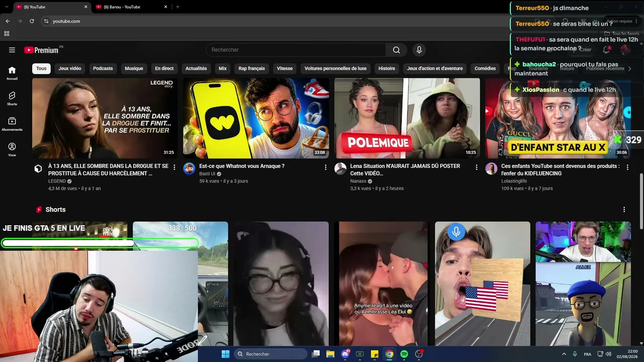Select the Histoire chip
The height and width of the screenshot is (362, 644).
387,68
